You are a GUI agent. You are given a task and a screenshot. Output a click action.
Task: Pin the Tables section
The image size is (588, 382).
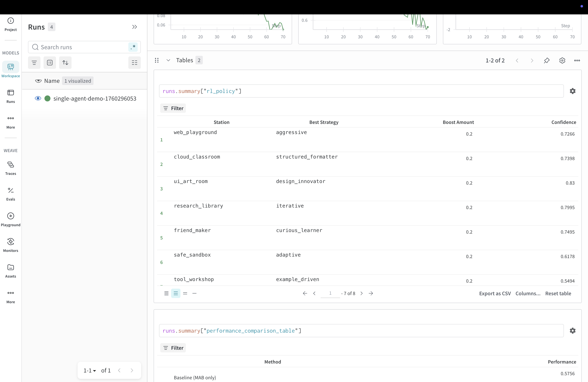pyautogui.click(x=547, y=60)
